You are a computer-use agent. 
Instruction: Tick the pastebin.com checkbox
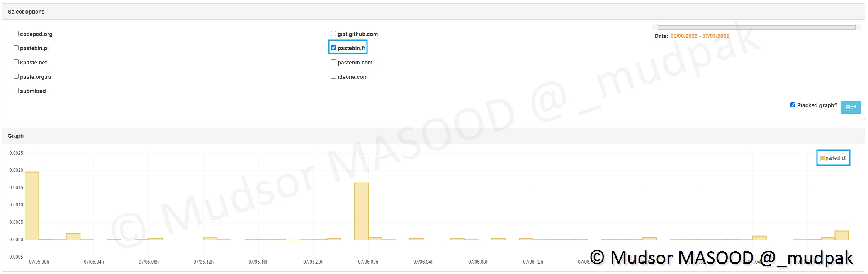pos(333,62)
